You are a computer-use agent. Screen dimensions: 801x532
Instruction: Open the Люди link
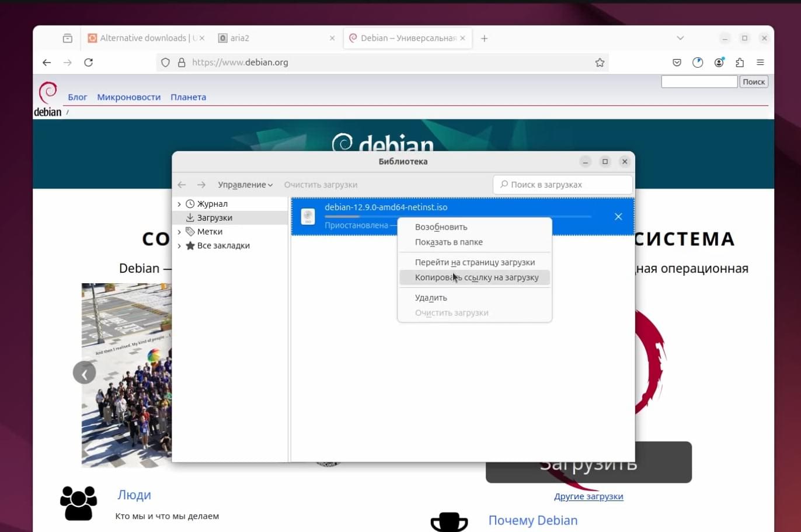pos(134,495)
